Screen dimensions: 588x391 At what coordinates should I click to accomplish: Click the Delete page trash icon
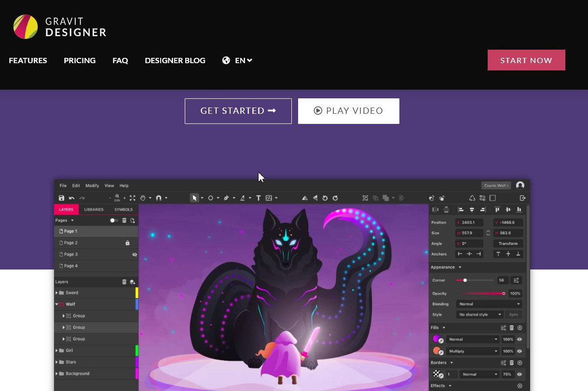pos(124,220)
